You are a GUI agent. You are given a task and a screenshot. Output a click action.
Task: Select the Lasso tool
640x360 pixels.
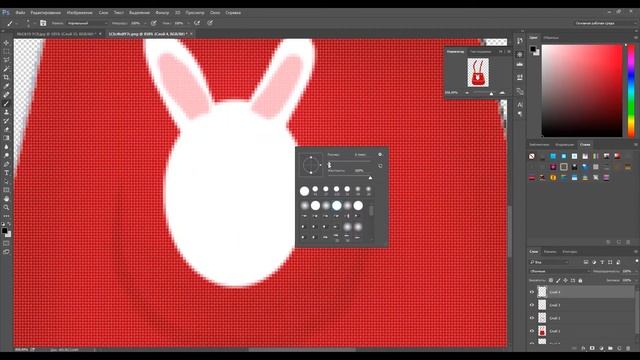(6, 60)
